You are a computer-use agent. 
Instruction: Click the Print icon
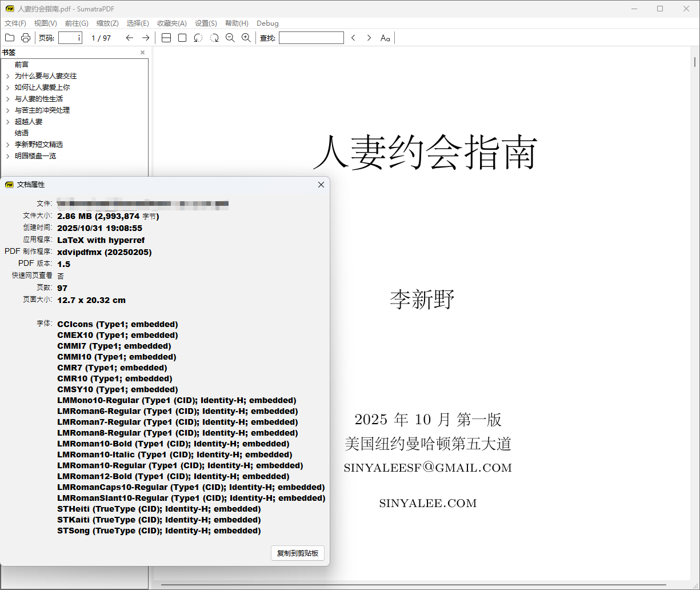click(25, 38)
